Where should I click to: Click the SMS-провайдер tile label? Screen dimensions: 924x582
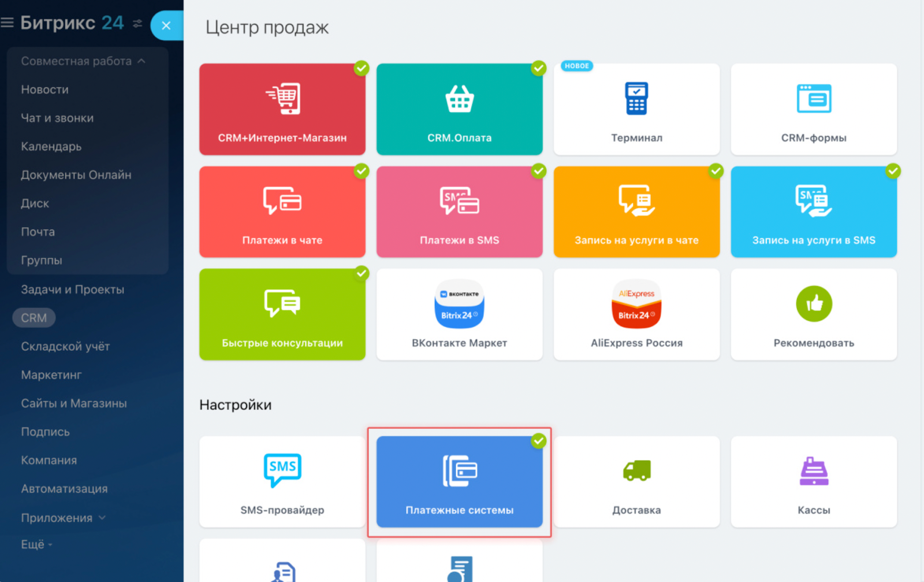pos(282,510)
